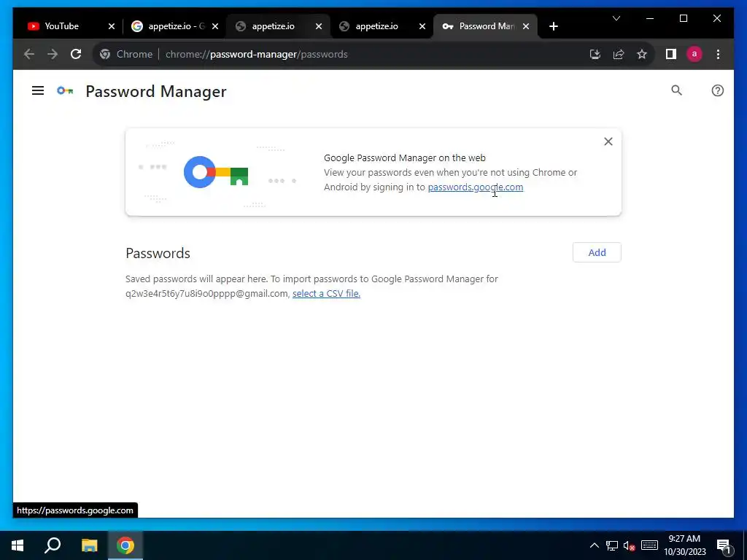
Task: Open network status tray icon
Action: pos(612,545)
